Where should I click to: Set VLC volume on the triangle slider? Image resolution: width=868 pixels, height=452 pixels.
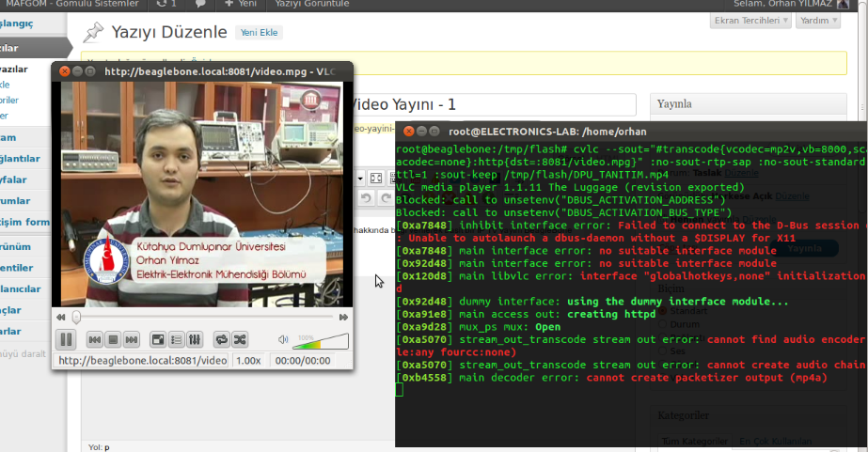tap(321, 341)
